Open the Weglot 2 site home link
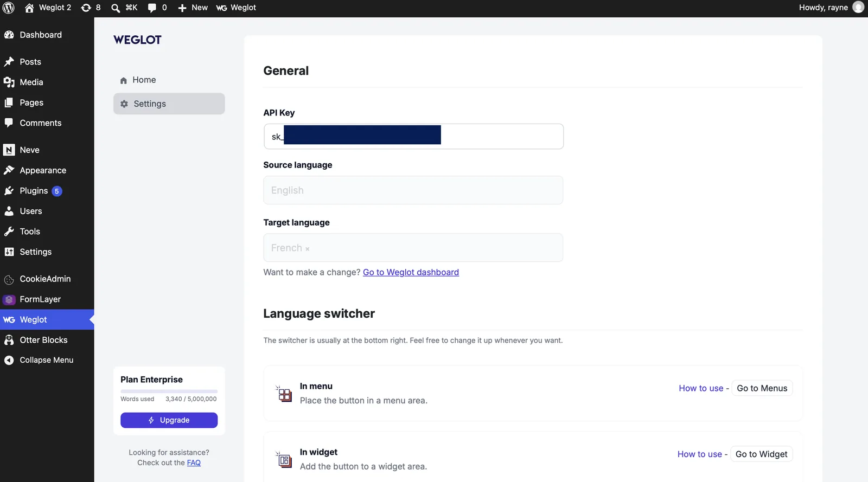The height and width of the screenshot is (482, 868). (x=48, y=8)
